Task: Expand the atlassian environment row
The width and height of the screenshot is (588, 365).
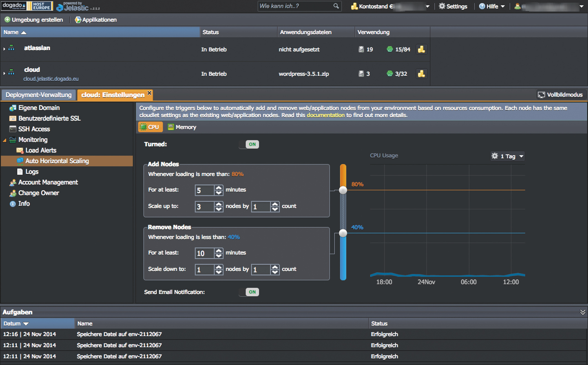Action: (x=4, y=49)
